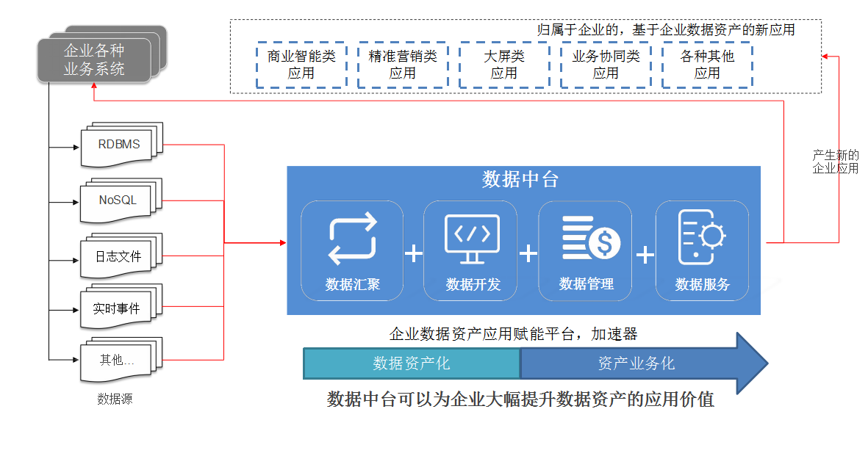Click the plus sign between 数据管理 and 数据服务
Image resolution: width=868 pixels, height=456 pixels.
coord(645,255)
